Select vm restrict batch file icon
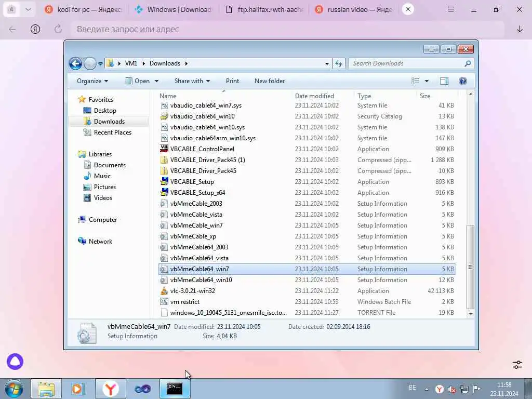The height and width of the screenshot is (399, 532). coord(164,302)
